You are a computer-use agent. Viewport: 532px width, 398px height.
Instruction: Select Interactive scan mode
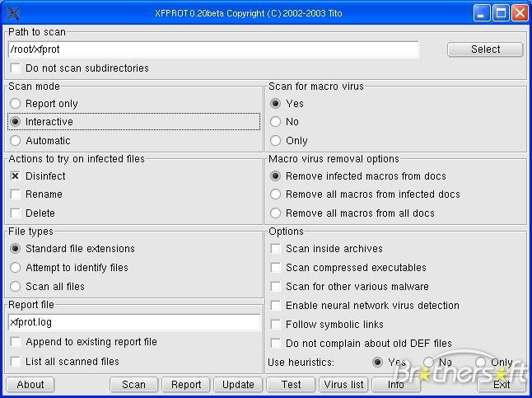tap(16, 122)
